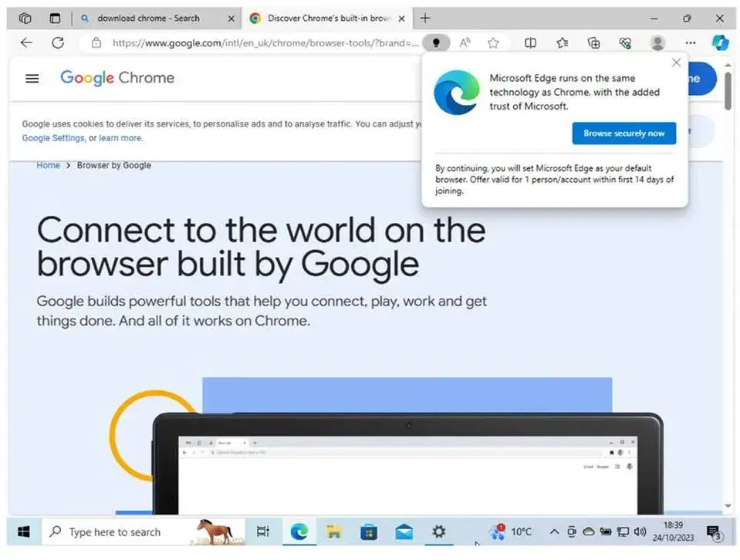Screen dimensions: 740x560
Task: Show hidden system tray icons
Action: [x=553, y=531]
